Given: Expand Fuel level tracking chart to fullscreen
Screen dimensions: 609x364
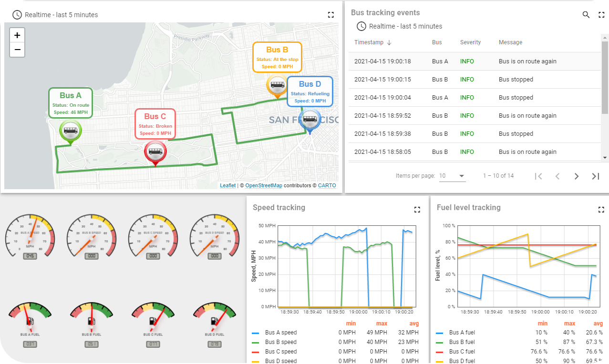Looking at the screenshot, I should click(601, 210).
